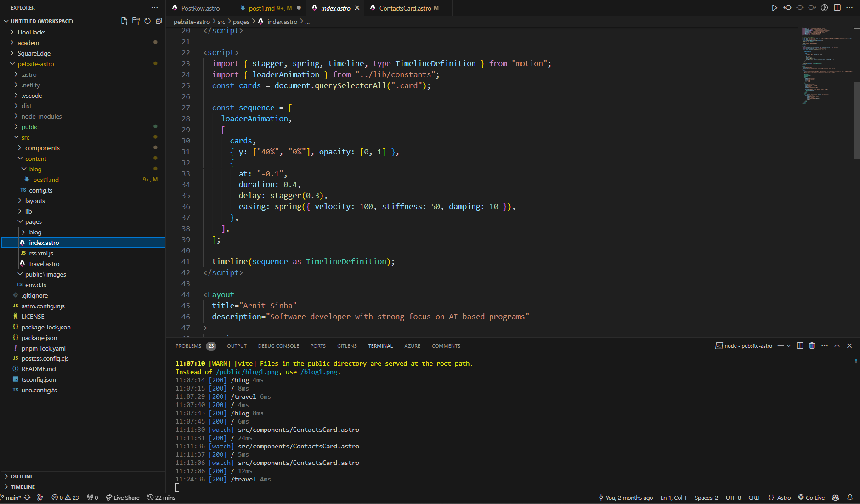The image size is (860, 504).
Task: Open GitLens graph icon in status bar
Action: [x=40, y=498]
